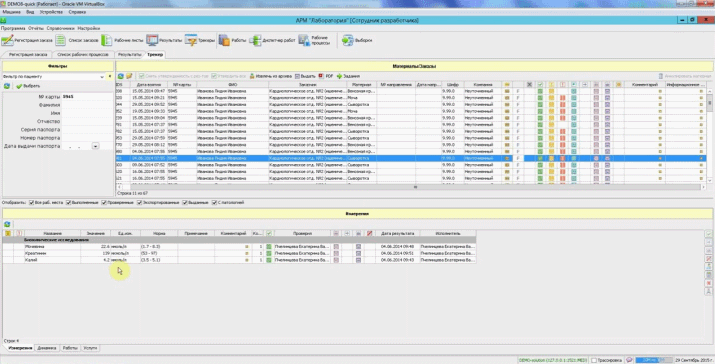Toggle the Проверенные checkbox

point(104,203)
